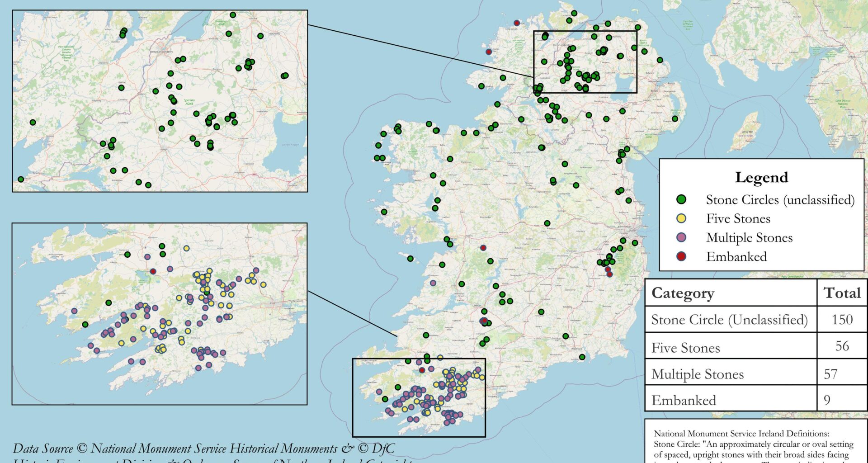Open the highlighted rectangle over County Derry

(585, 61)
